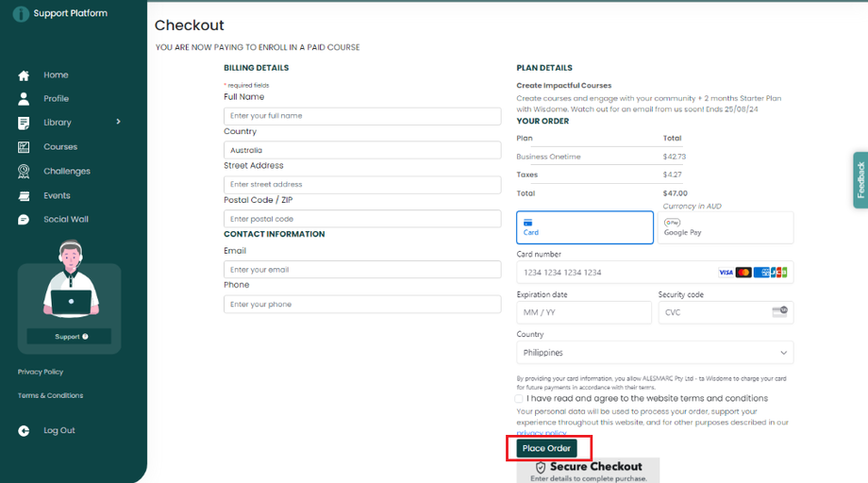Focus the Card number input field
Screen dimensions: 868x483
coord(613,273)
